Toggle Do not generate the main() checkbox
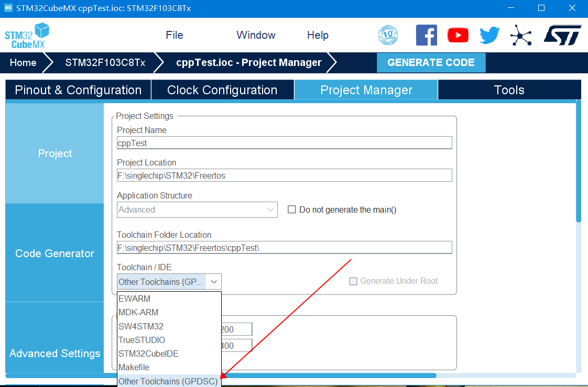Screen dimensions: 588x387 coord(291,209)
